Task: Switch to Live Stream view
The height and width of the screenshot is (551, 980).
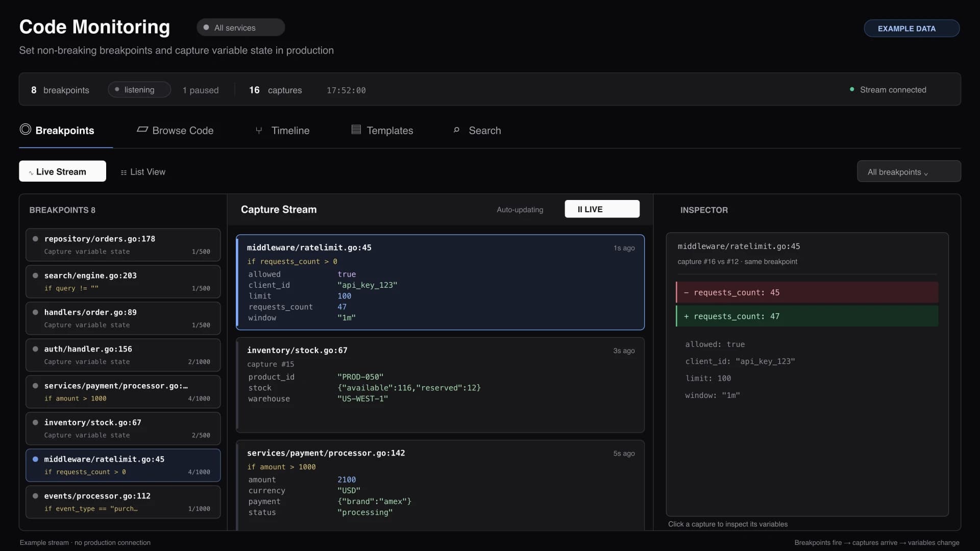Action: [x=62, y=171]
